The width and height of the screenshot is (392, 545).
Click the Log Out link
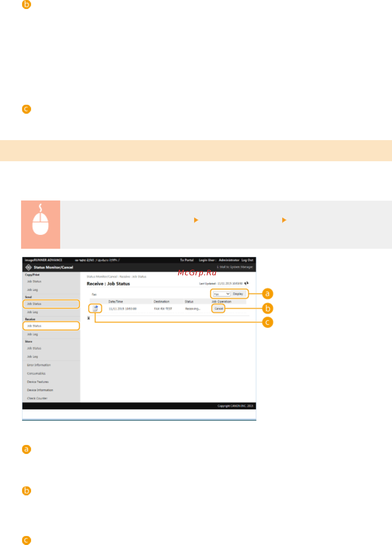tap(247, 260)
